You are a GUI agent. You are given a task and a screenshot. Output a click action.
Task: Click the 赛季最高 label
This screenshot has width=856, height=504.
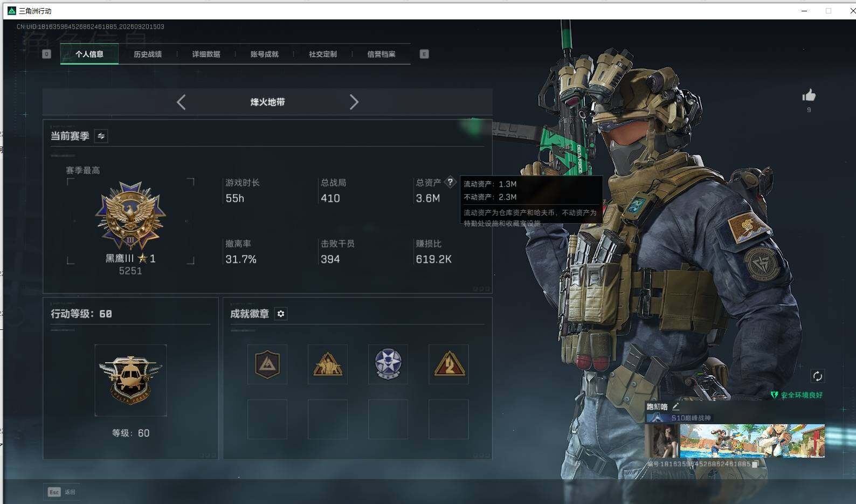(x=83, y=170)
